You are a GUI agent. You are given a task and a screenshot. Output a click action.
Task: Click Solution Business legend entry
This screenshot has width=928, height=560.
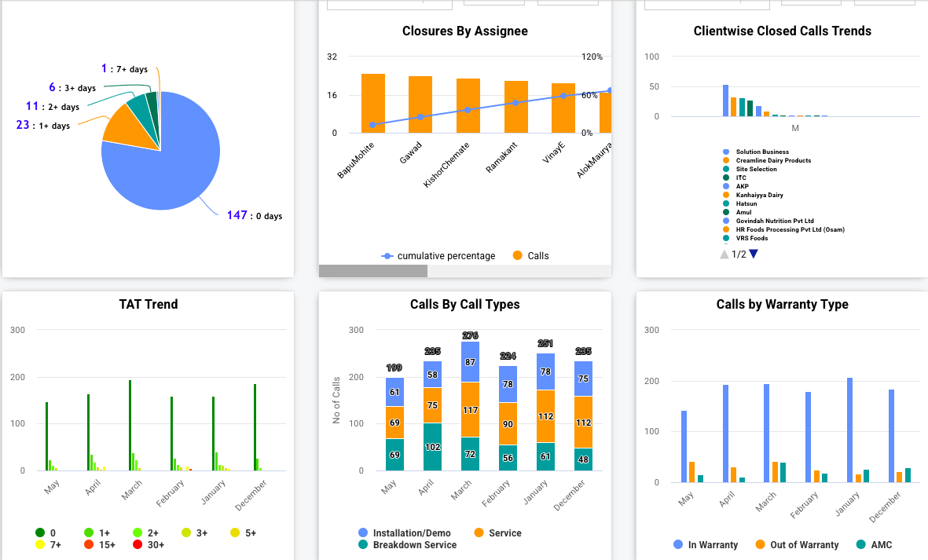tap(756, 152)
